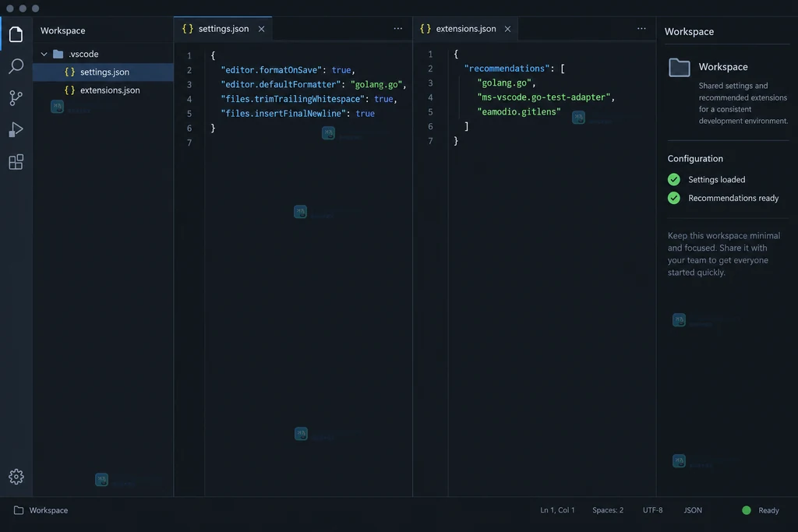Click braces icon beside settings.json tree row
Image resolution: width=798 pixels, height=532 pixels.
click(x=69, y=72)
